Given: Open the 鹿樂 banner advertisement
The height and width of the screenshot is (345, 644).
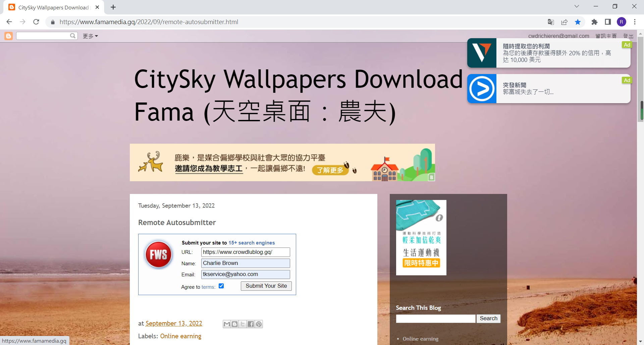Looking at the screenshot, I should click(282, 162).
